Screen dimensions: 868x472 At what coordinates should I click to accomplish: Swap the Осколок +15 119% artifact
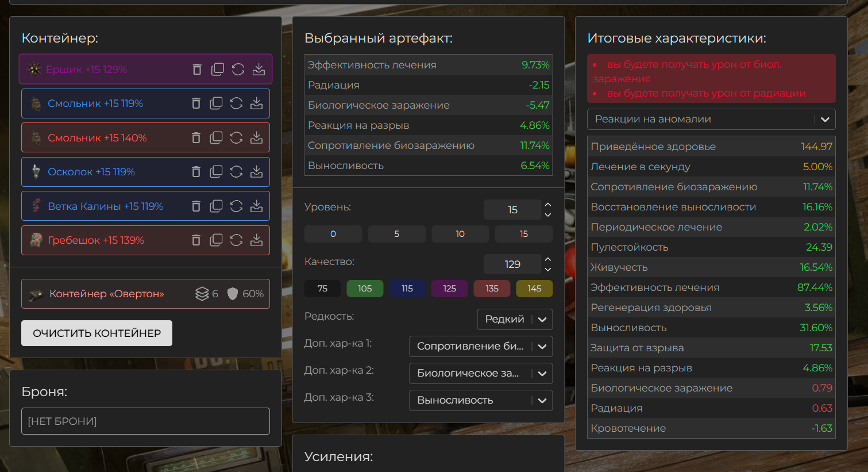[236, 172]
